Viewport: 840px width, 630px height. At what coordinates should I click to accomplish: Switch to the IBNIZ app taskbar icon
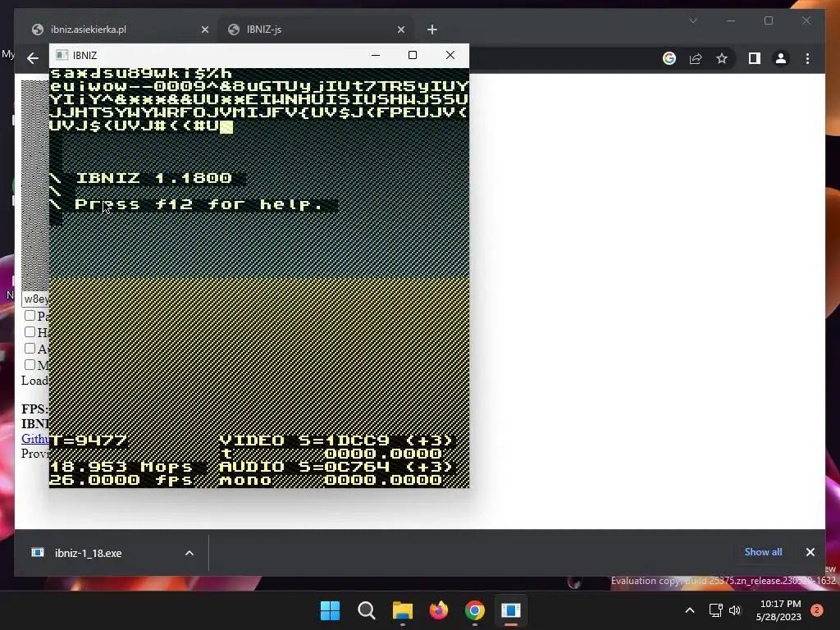pos(511,610)
